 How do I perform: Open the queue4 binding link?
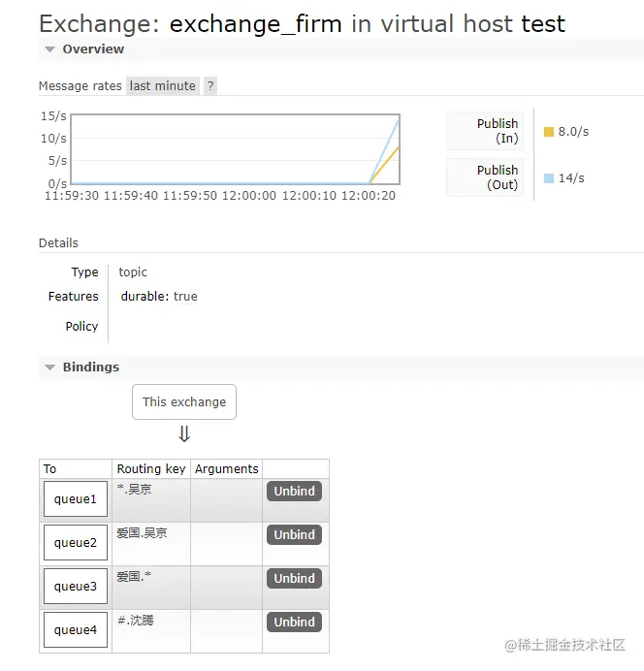[76, 630]
